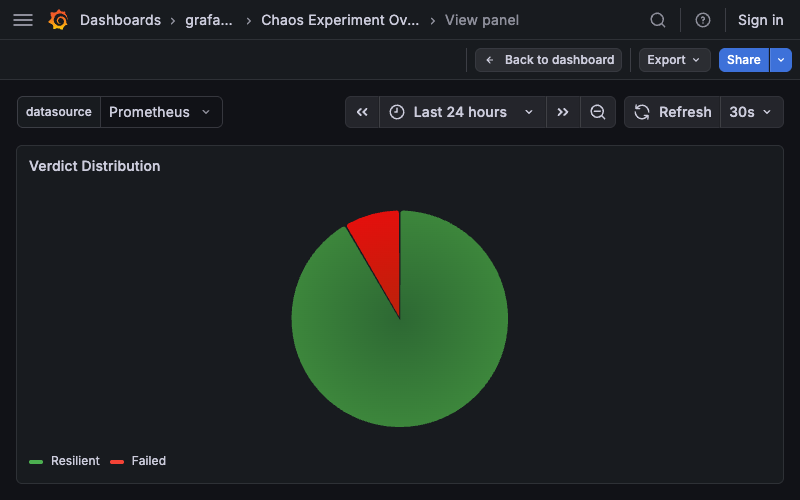Toggle the Failed series in legend
The width and height of the screenshot is (800, 500).
(x=148, y=461)
